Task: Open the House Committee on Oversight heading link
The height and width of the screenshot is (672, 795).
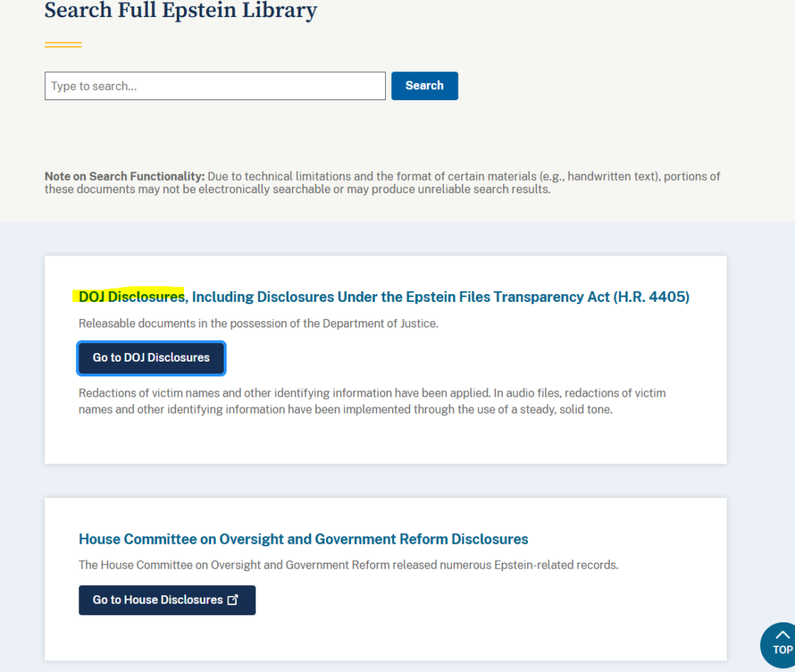Action: tap(303, 539)
